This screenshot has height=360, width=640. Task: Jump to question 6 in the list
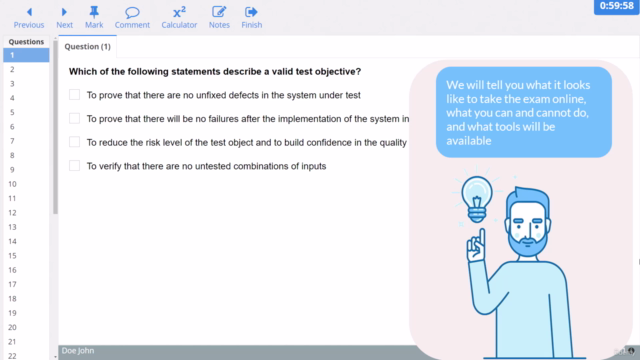point(26,127)
